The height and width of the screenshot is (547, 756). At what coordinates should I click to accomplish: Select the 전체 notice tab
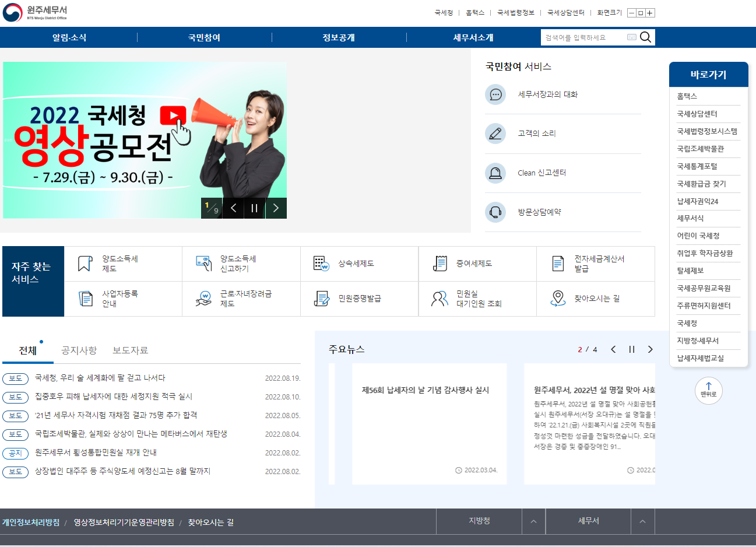[28, 350]
